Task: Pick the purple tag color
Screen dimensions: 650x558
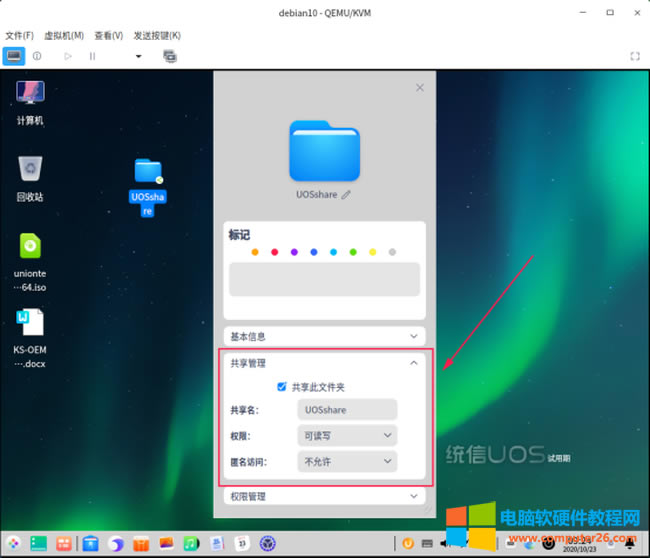Action: pos(294,252)
